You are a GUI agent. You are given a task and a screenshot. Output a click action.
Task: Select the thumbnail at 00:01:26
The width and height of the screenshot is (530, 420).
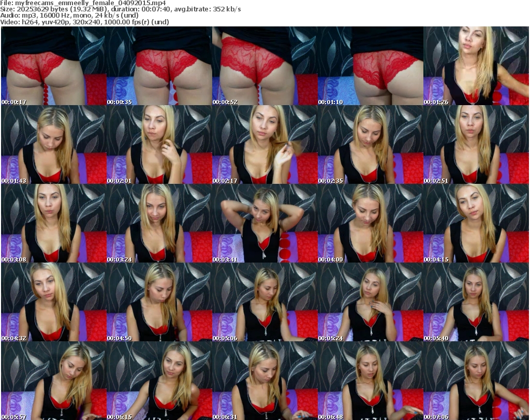476,66
